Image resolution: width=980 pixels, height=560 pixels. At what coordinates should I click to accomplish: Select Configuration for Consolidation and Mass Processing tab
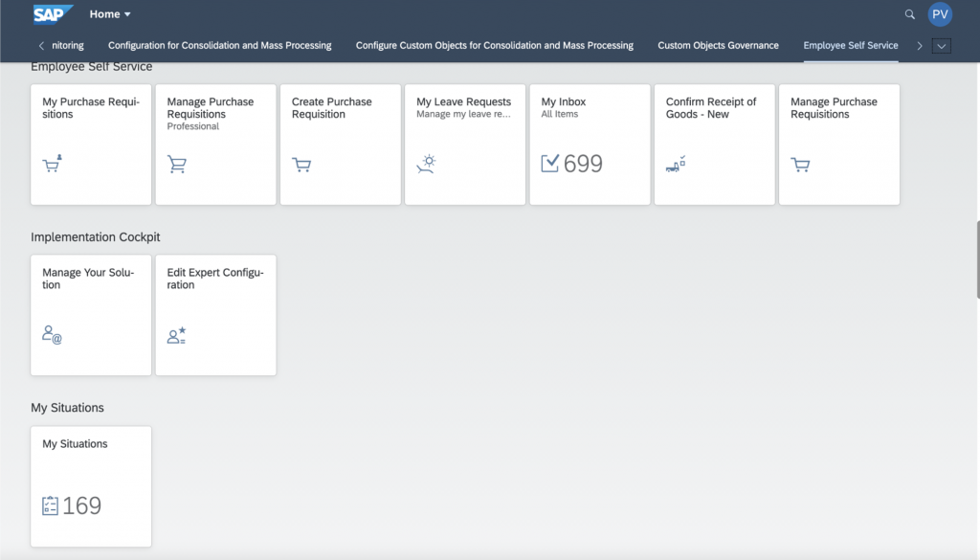click(x=219, y=46)
